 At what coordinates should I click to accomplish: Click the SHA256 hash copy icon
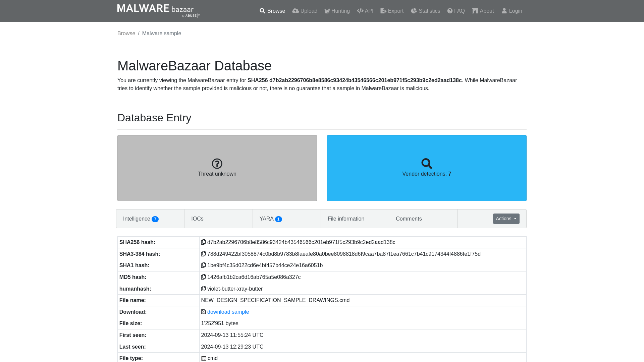click(203, 242)
